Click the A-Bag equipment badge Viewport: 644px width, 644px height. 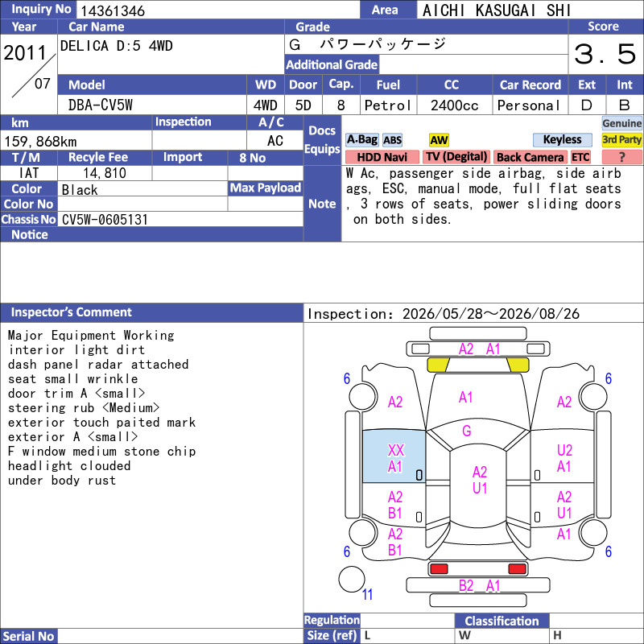[361, 139]
